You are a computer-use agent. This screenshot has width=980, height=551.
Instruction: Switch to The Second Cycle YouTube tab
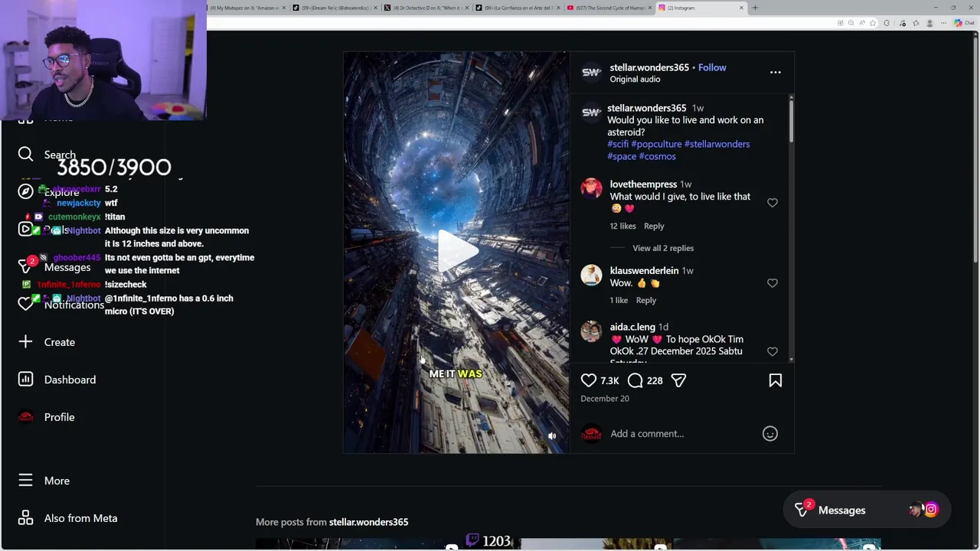[609, 8]
